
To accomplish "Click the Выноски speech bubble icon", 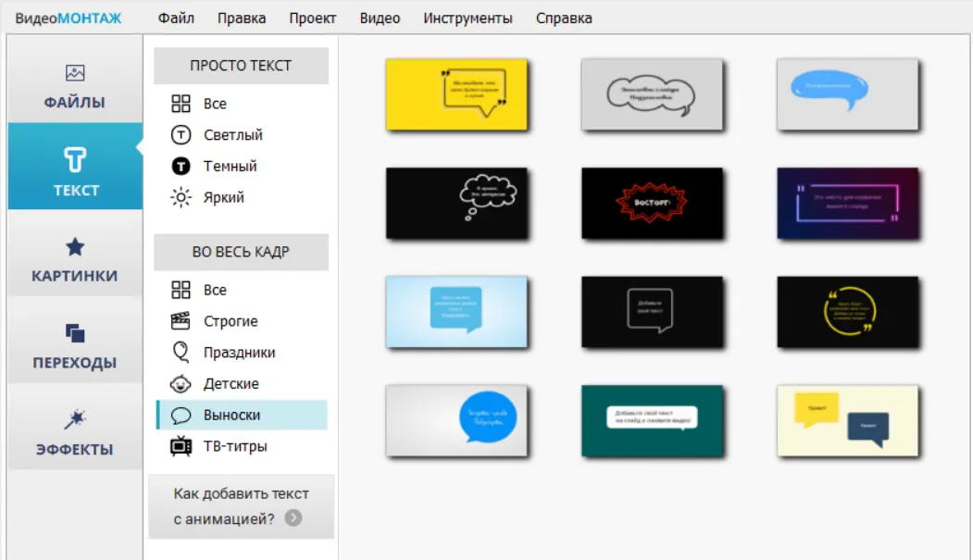I will (181, 415).
